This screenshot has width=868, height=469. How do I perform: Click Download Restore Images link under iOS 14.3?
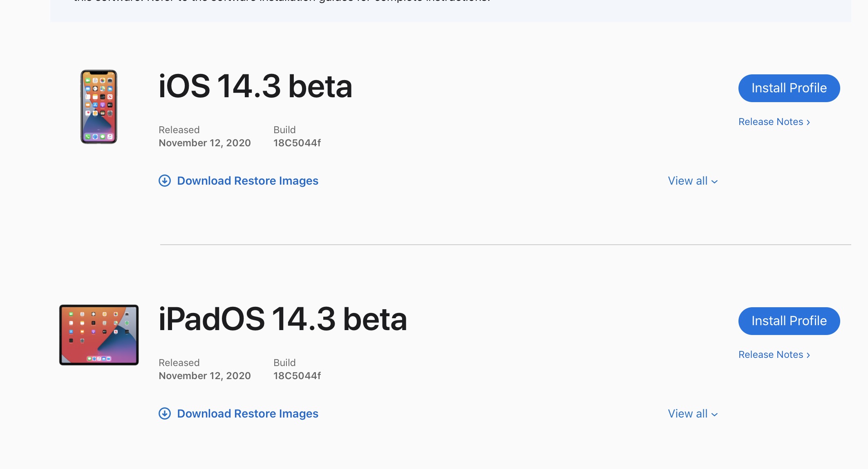pos(247,181)
